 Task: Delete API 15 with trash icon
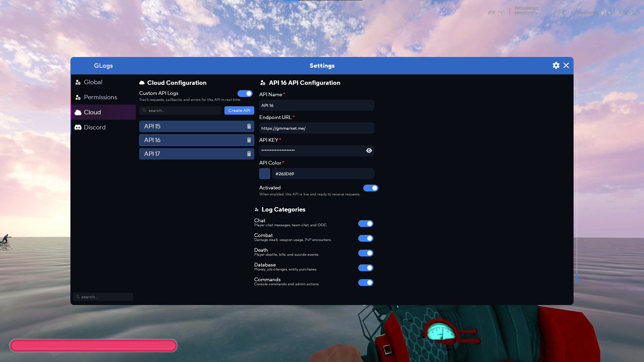[249, 126]
